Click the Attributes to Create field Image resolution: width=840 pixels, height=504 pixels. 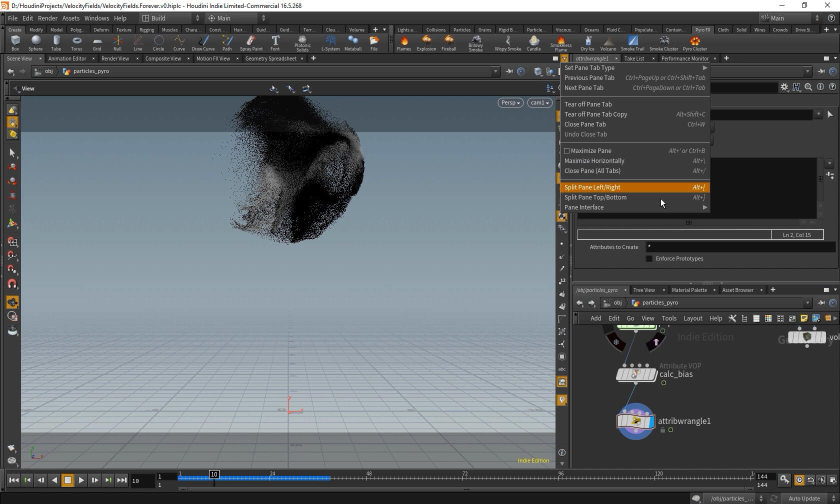[x=740, y=246]
